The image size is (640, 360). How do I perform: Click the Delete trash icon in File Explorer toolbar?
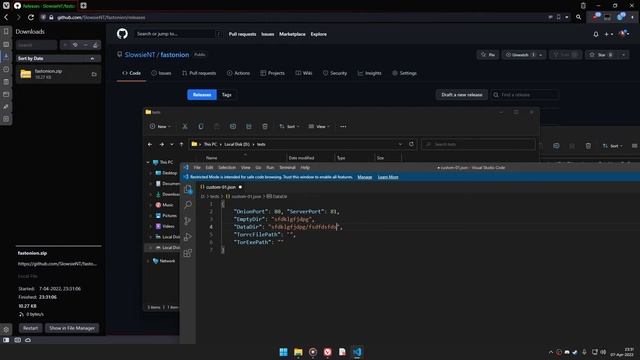[x=265, y=127]
